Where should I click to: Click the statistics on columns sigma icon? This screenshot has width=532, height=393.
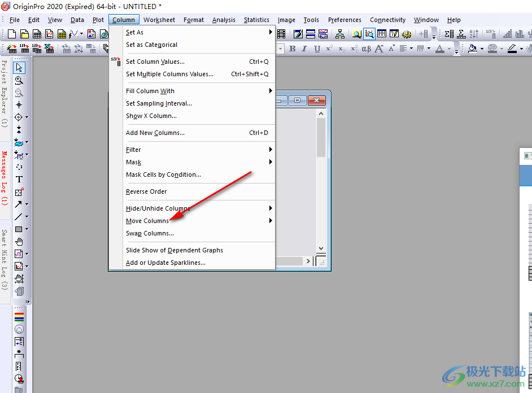[449, 34]
